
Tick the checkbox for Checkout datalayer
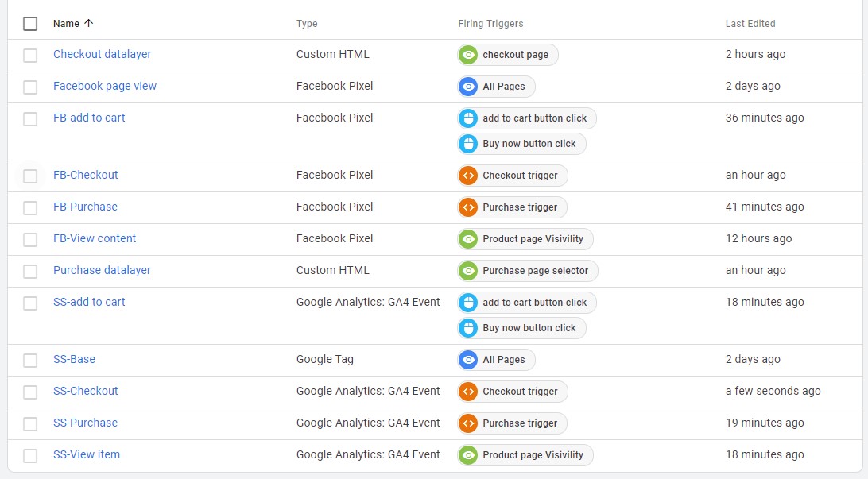pos(30,55)
